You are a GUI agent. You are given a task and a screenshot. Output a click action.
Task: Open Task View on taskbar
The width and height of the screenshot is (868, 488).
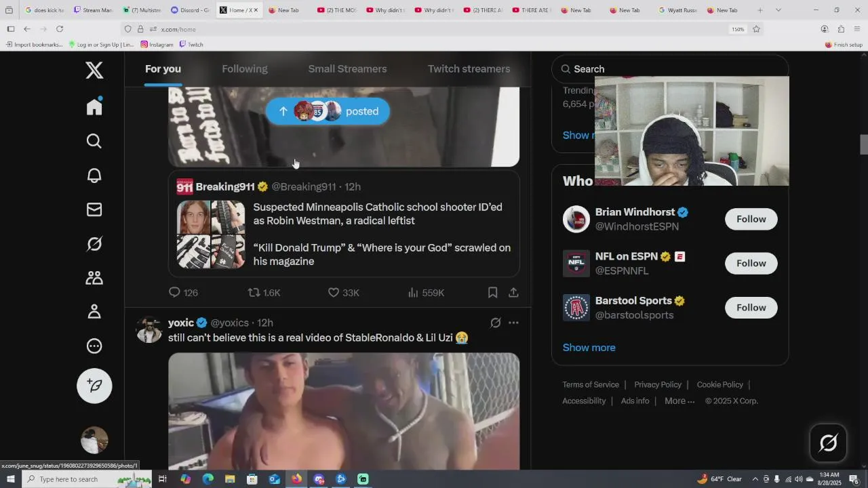[162, 479]
